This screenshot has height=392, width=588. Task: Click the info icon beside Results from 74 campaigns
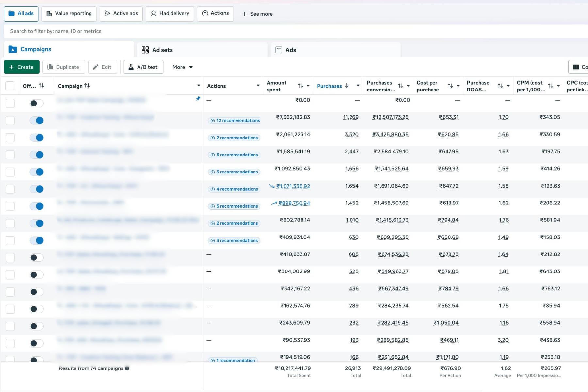click(x=127, y=368)
